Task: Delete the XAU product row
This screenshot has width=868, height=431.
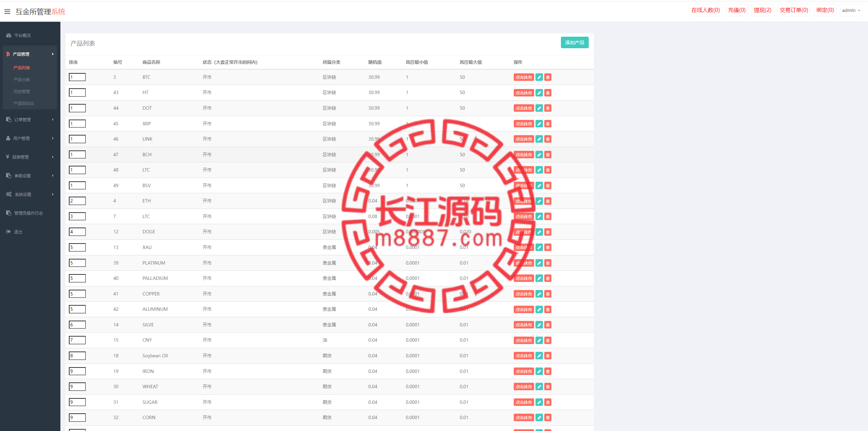Action: [548, 248]
